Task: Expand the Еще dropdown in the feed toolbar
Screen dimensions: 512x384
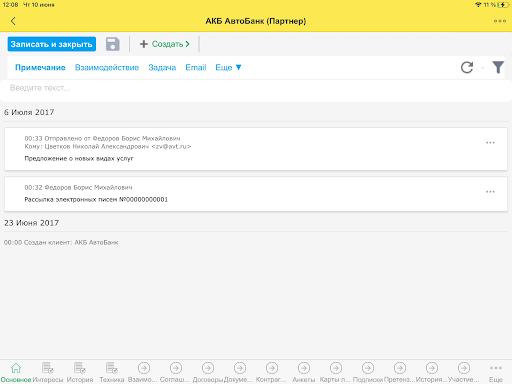Action: 228,68
